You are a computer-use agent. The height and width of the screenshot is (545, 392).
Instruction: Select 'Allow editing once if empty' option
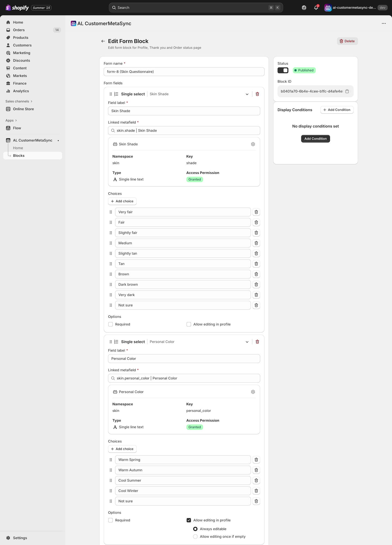[x=195, y=537]
